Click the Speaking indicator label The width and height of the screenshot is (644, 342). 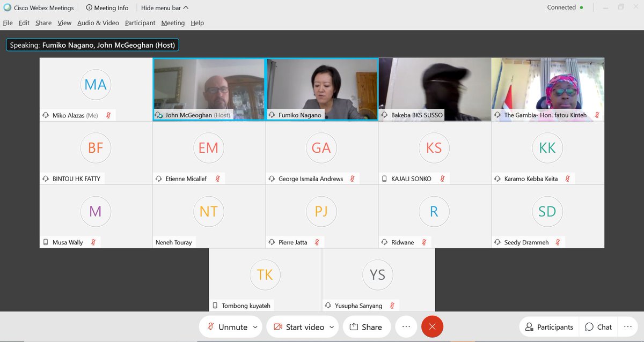[92, 45]
